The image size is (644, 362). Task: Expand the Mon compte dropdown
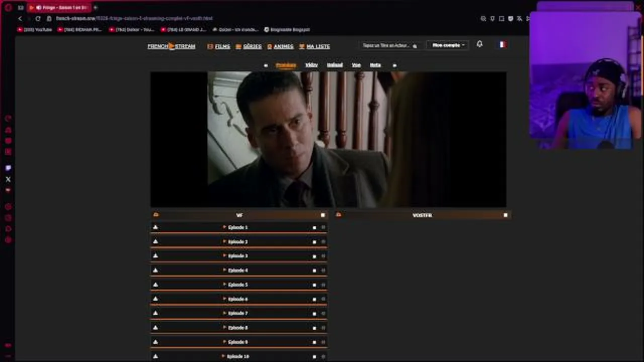[x=448, y=45]
